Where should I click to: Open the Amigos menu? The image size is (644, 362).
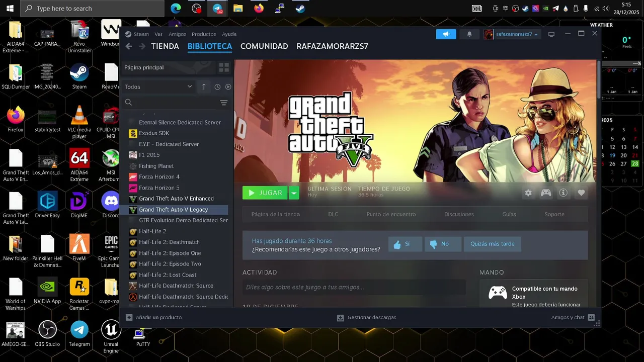(x=177, y=34)
